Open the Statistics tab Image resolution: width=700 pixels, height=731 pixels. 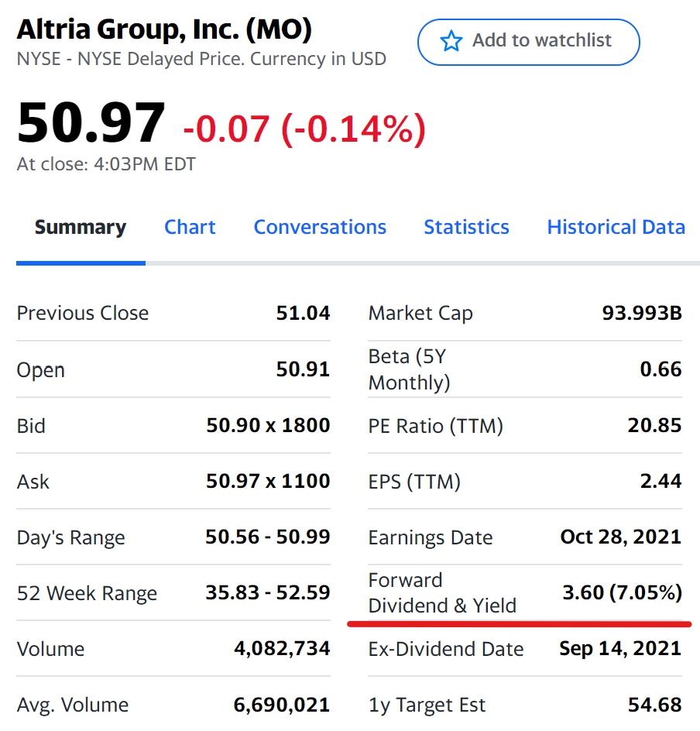click(466, 227)
